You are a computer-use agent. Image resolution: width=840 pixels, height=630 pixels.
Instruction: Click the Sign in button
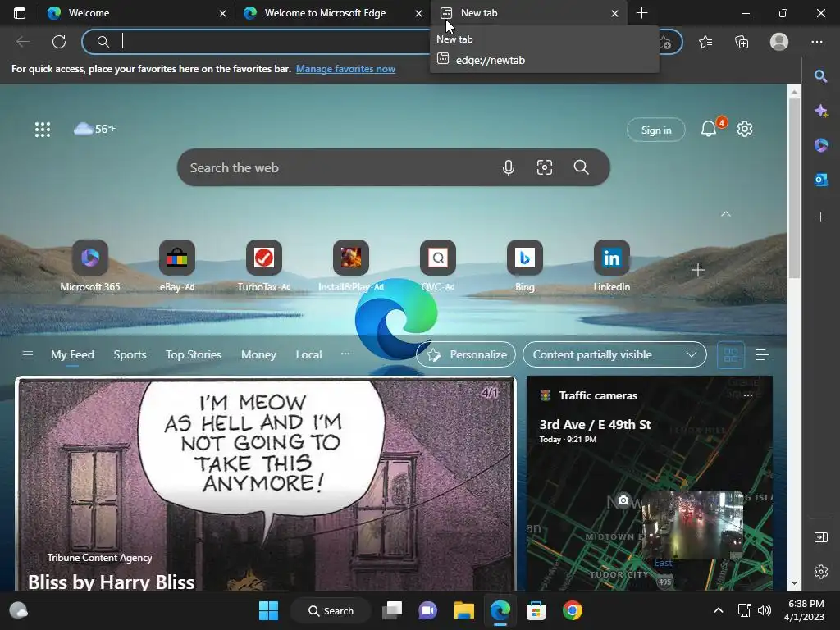coord(655,130)
